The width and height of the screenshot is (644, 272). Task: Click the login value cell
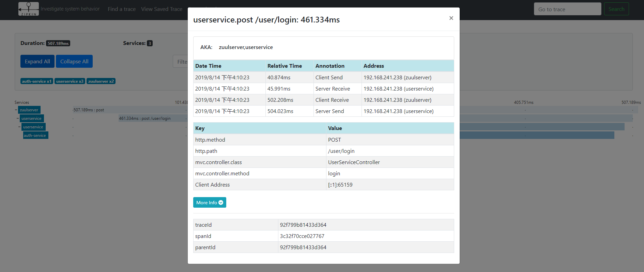click(x=390, y=174)
